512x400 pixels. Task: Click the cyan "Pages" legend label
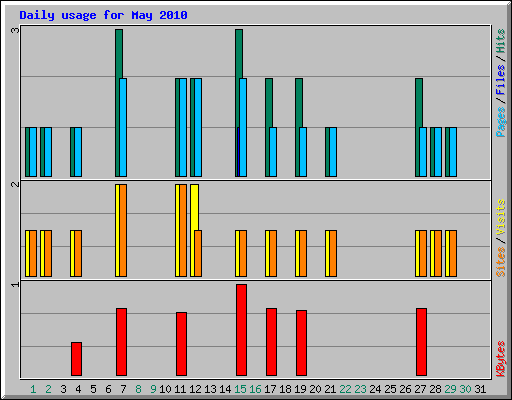500,122
